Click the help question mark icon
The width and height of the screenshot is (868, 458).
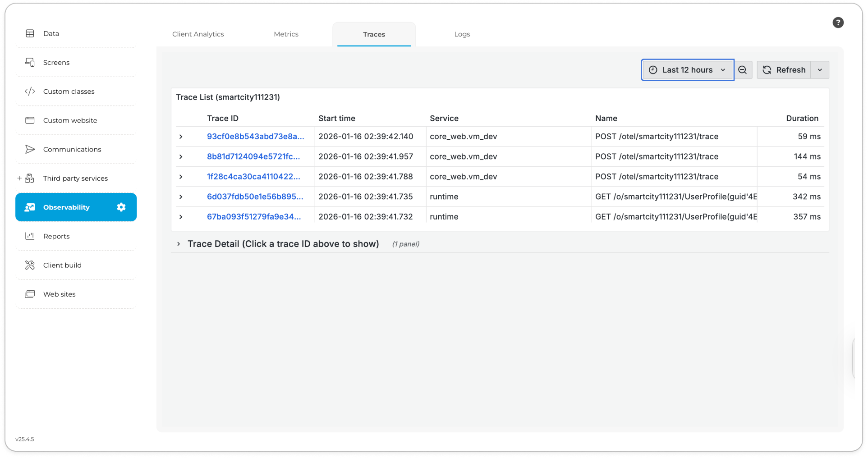click(x=838, y=23)
